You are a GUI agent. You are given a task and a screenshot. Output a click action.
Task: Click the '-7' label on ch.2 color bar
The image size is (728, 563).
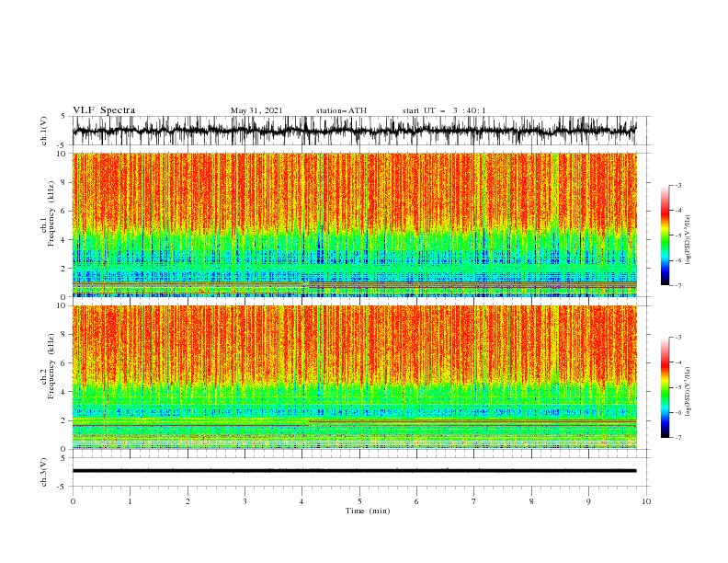pyautogui.click(x=678, y=437)
